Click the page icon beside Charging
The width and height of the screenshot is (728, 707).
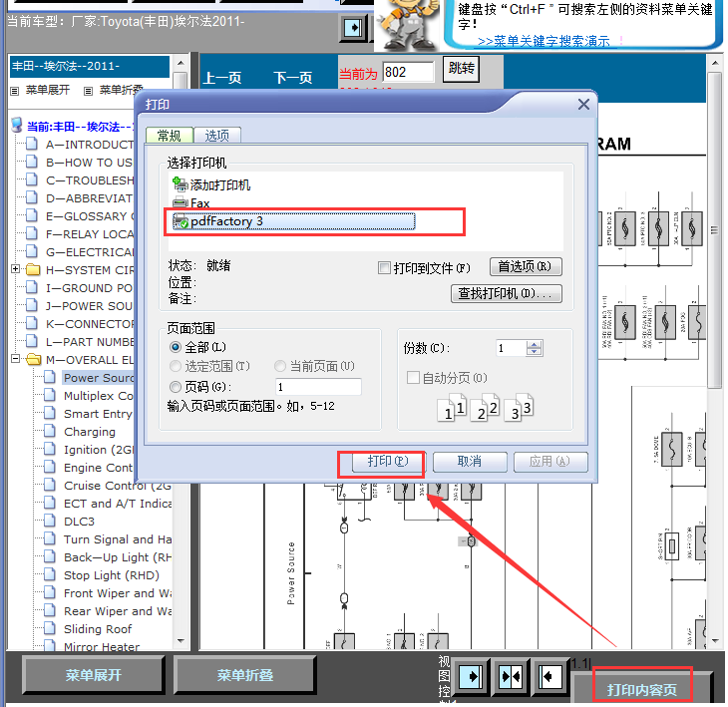click(x=50, y=431)
